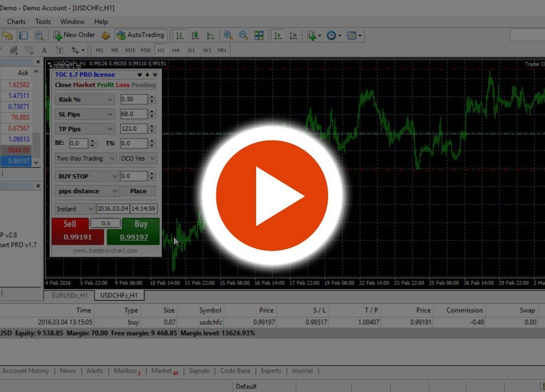Play the video with the orange button
This screenshot has width=545, height=392.
pos(271,195)
